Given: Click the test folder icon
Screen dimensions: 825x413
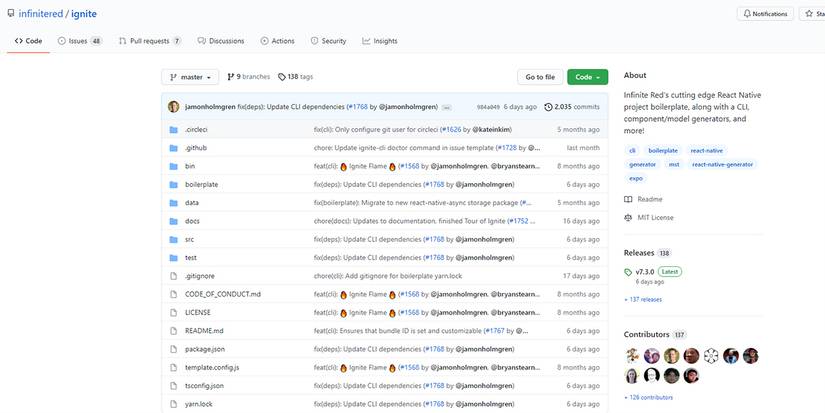Looking at the screenshot, I should [174, 258].
